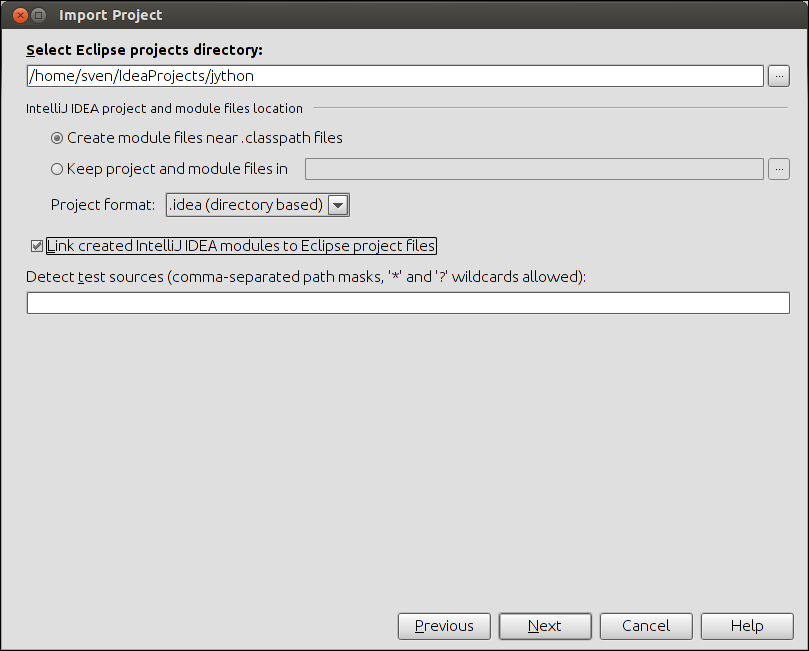Click the arrow on the Project format dropdown

[338, 205]
